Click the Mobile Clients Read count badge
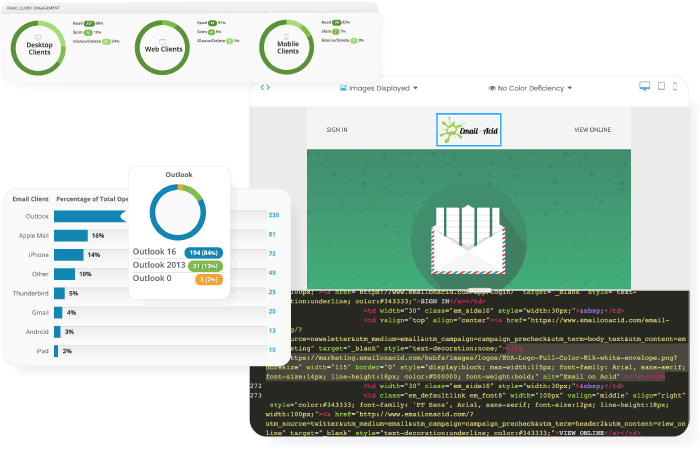 click(337, 22)
